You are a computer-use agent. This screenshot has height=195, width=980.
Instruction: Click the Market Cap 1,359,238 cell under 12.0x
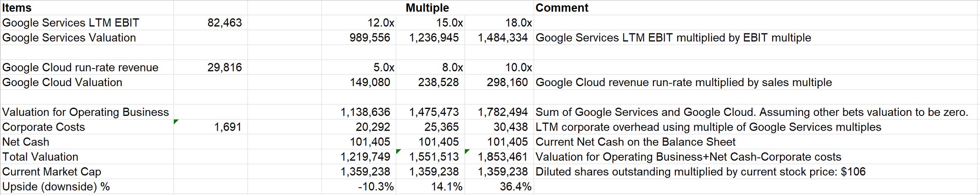coord(359,171)
